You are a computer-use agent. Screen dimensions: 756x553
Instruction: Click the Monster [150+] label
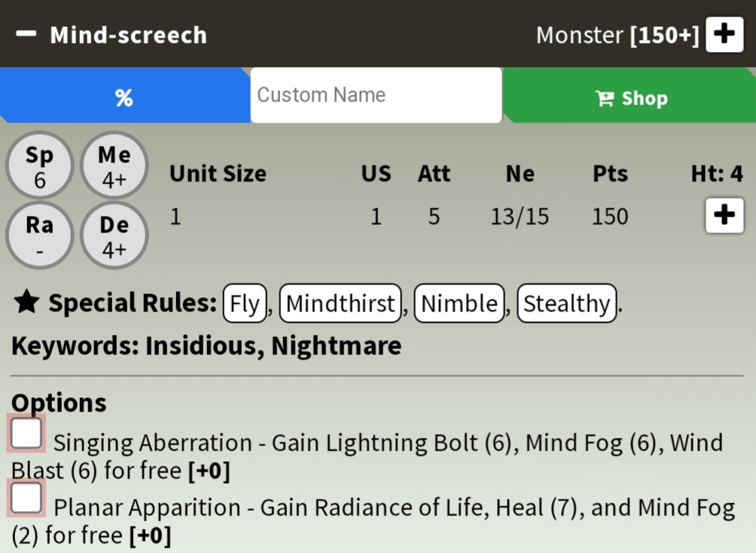click(x=617, y=35)
